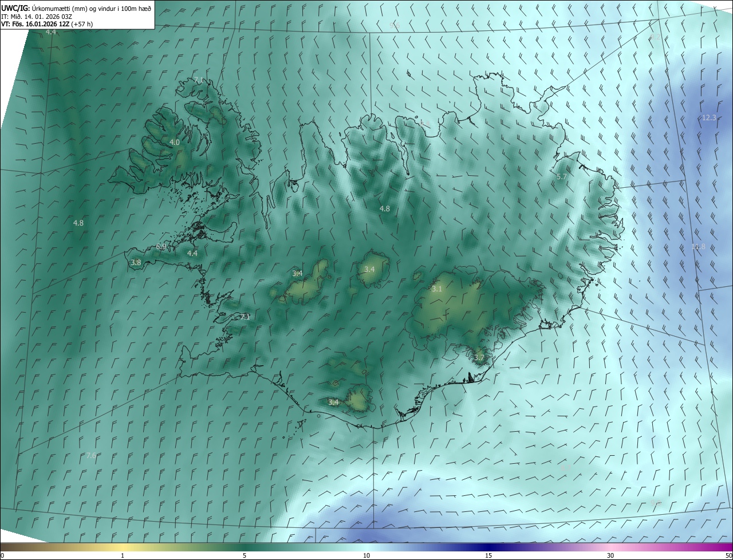Click the 3.7 value on southeast glacier tongue
The height and width of the screenshot is (560, 733).
point(479,358)
